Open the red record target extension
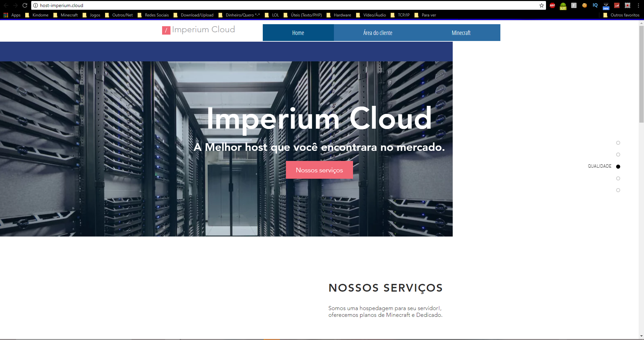The width and height of the screenshot is (644, 340). pos(628,5)
